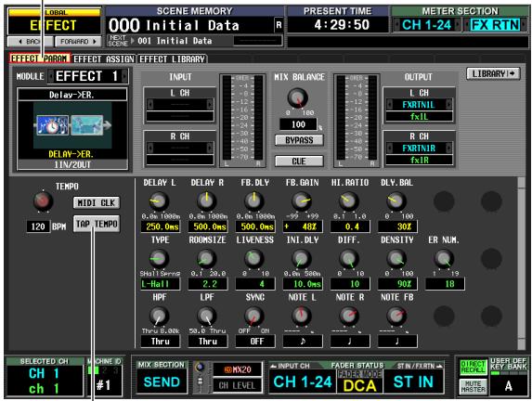532x401 pixels.
Task: Click the HPF knob
Action: 159,316
